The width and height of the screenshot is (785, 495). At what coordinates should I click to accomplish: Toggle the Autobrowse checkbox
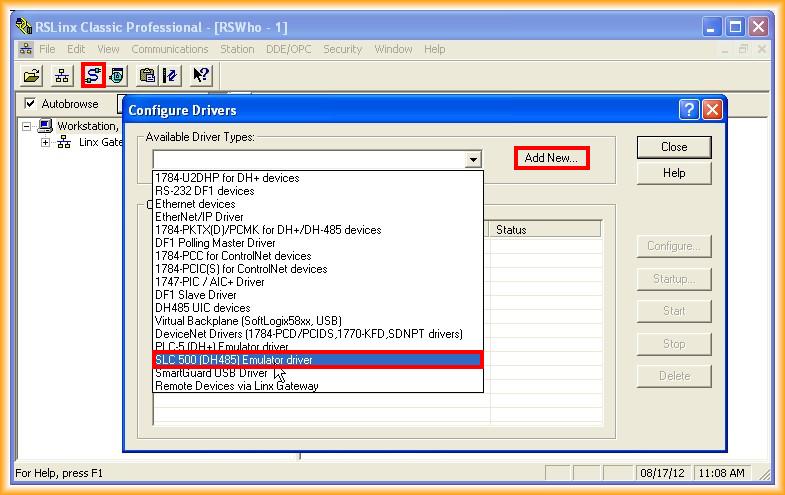[x=30, y=104]
